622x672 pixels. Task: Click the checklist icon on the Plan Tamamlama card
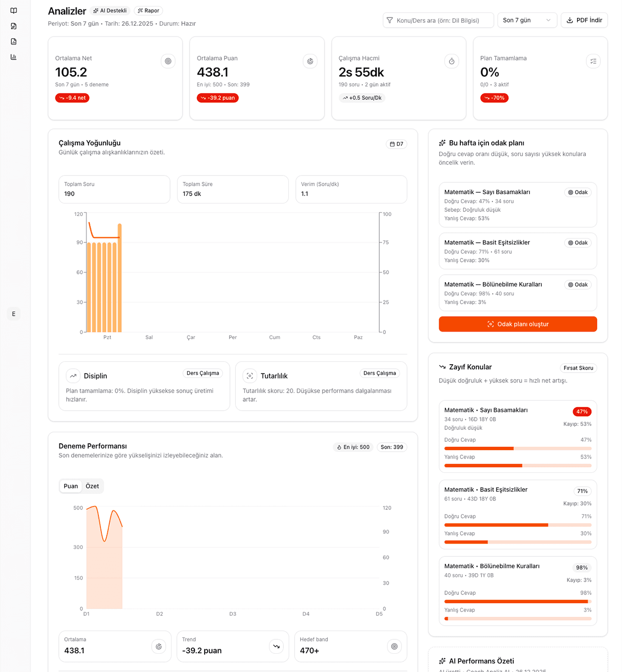593,61
